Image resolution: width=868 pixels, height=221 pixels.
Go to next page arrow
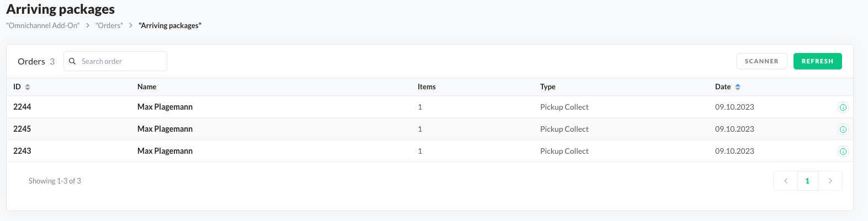pos(830,181)
